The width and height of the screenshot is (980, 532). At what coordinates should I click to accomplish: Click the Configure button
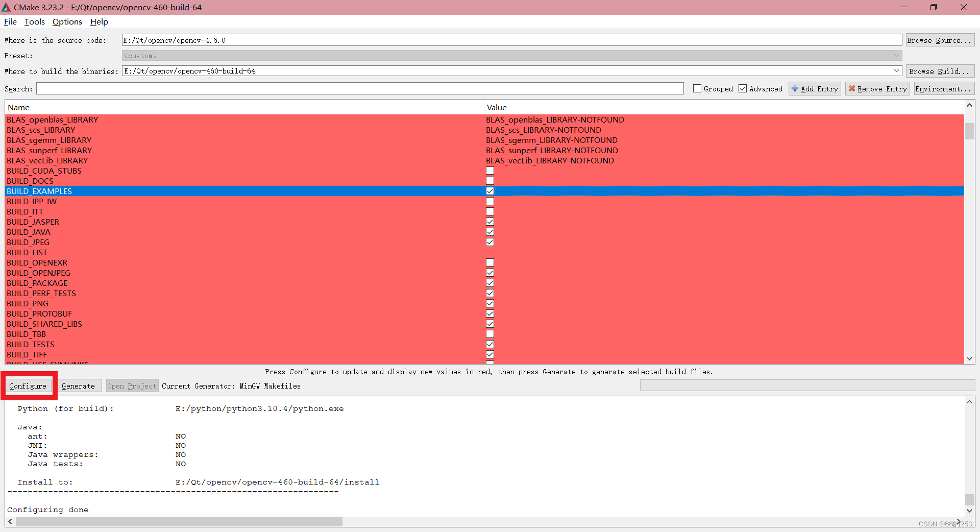[x=28, y=386]
